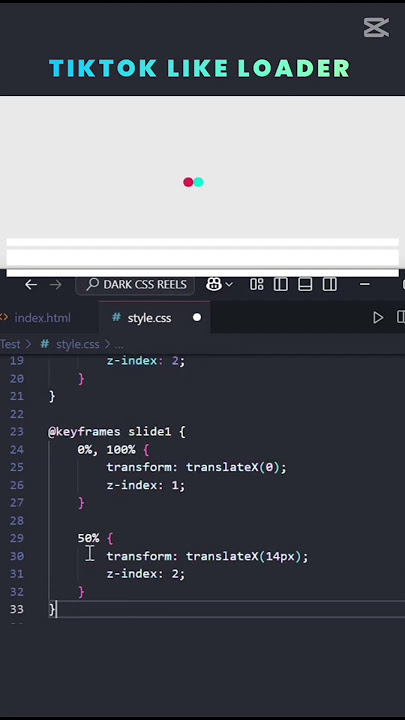Click the cyan loader dot in preview
The width and height of the screenshot is (405, 720).
pos(198,182)
